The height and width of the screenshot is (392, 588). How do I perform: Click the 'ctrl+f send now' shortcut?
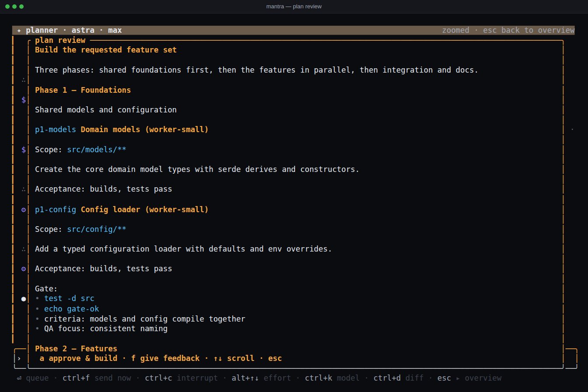(97, 378)
